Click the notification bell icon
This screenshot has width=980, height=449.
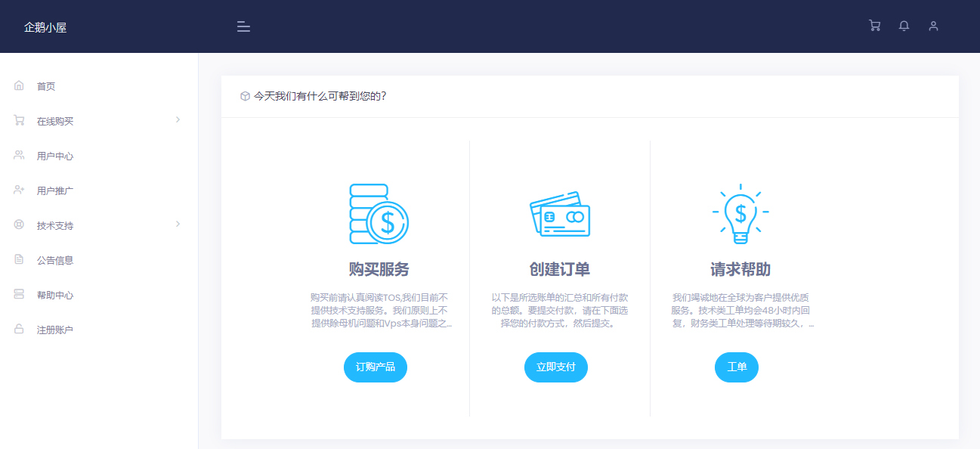coord(904,26)
